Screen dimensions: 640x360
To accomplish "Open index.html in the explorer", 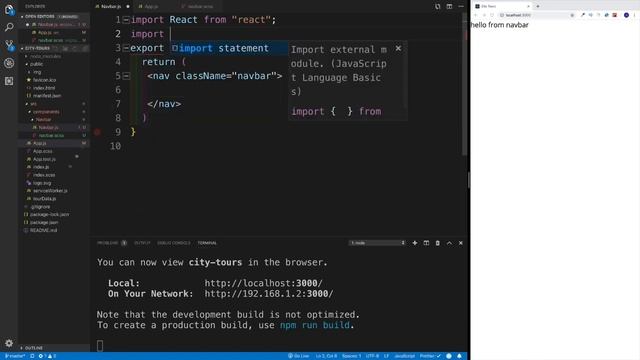I will pyautogui.click(x=44, y=88).
